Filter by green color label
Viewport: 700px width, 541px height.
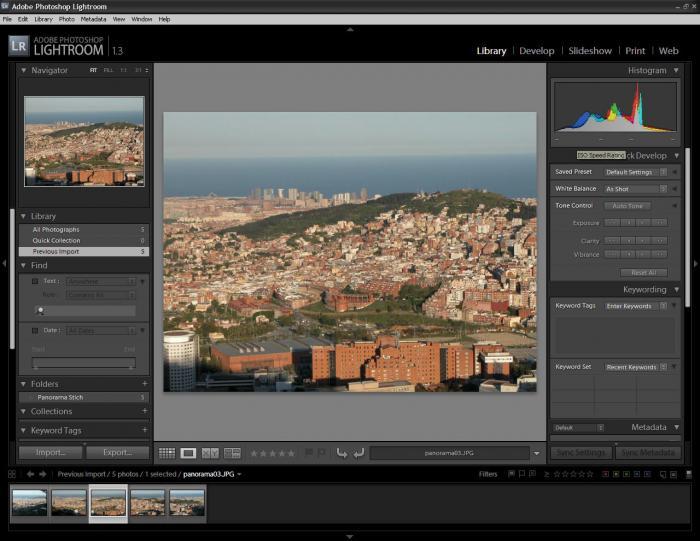[x=627, y=474]
